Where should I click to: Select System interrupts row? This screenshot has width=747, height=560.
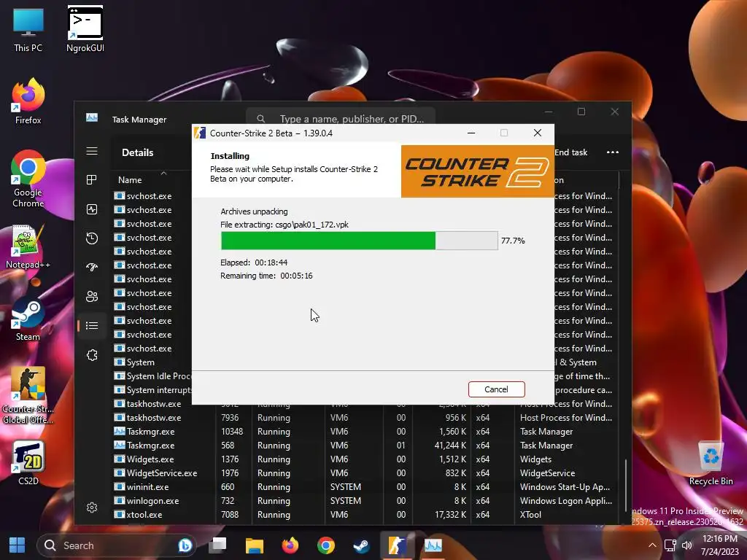coord(152,390)
